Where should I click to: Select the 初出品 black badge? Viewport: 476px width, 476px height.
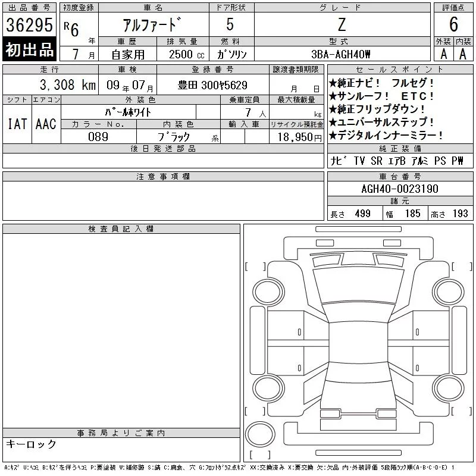click(x=29, y=49)
